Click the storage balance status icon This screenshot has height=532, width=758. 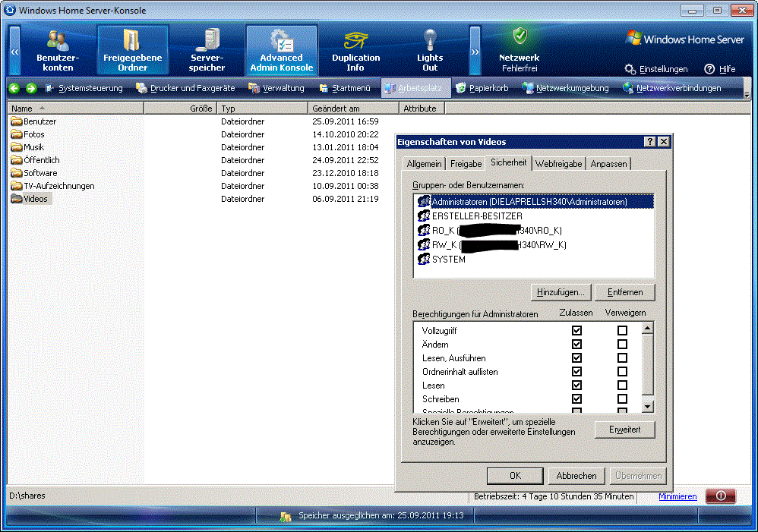coord(286,517)
